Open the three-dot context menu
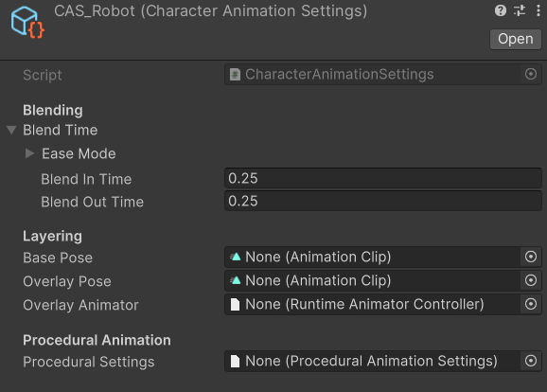This screenshot has height=392, width=547. (x=538, y=10)
